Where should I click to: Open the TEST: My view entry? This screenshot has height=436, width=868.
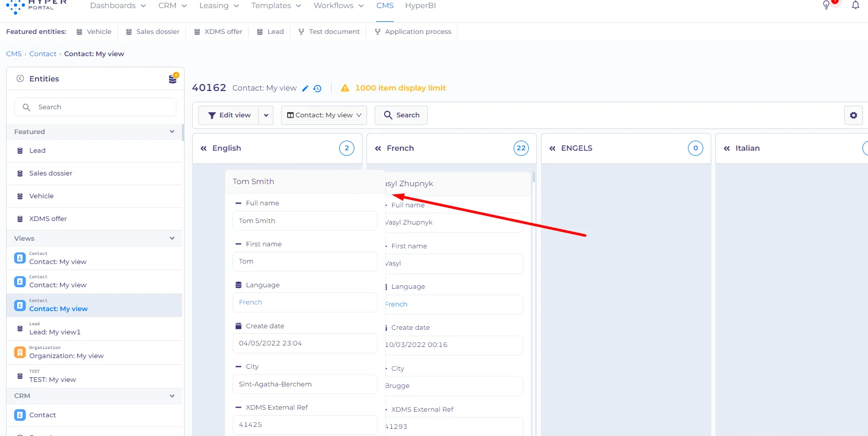(x=95, y=376)
